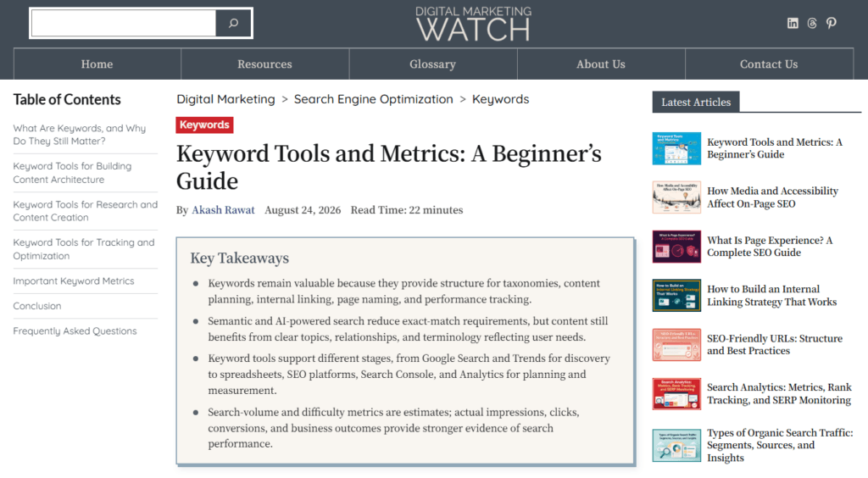The height and width of the screenshot is (478, 868).
Task: Open 'Types of Organic Search Traffic' article link
Action: [x=780, y=445]
